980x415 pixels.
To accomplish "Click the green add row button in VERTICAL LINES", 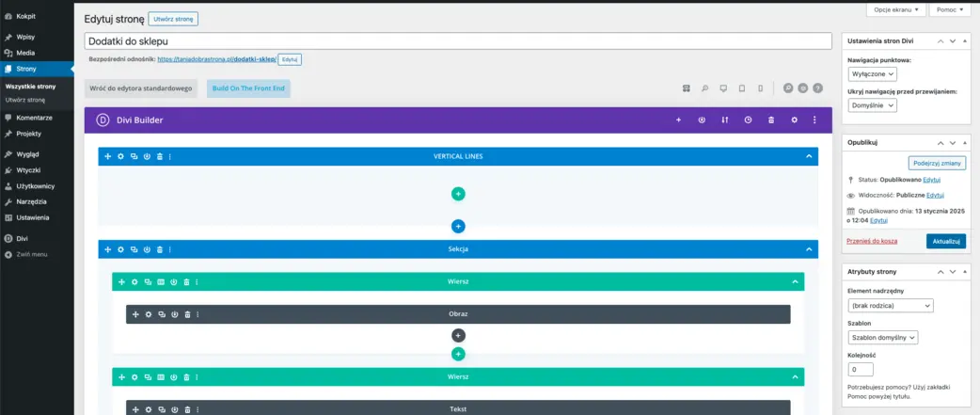I will pyautogui.click(x=458, y=194).
